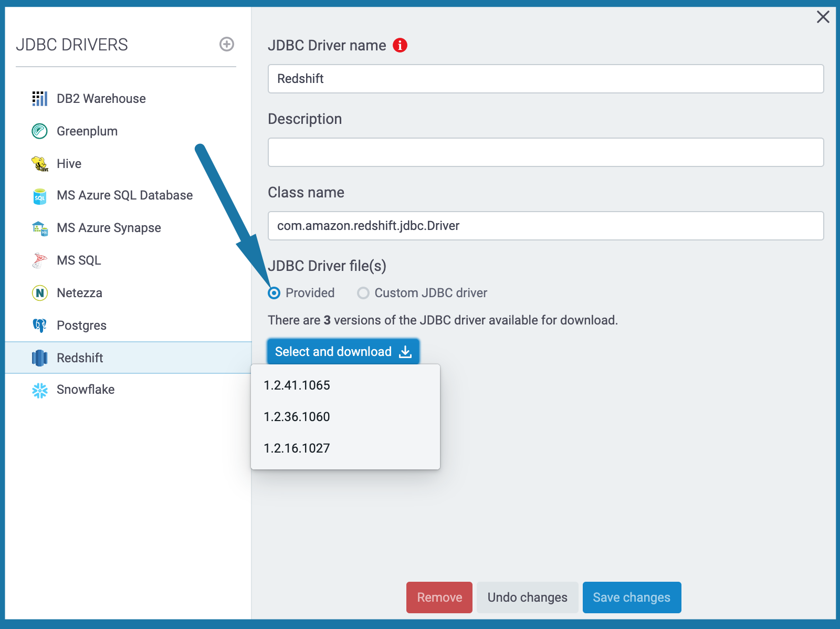
Task: Focus the JDBC Driver name field
Action: (x=546, y=79)
